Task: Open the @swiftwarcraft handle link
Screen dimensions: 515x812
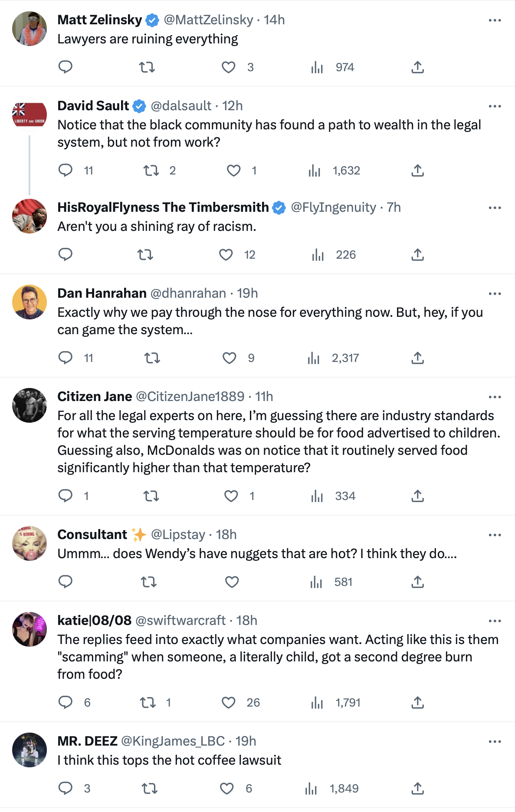Action: 180,621
